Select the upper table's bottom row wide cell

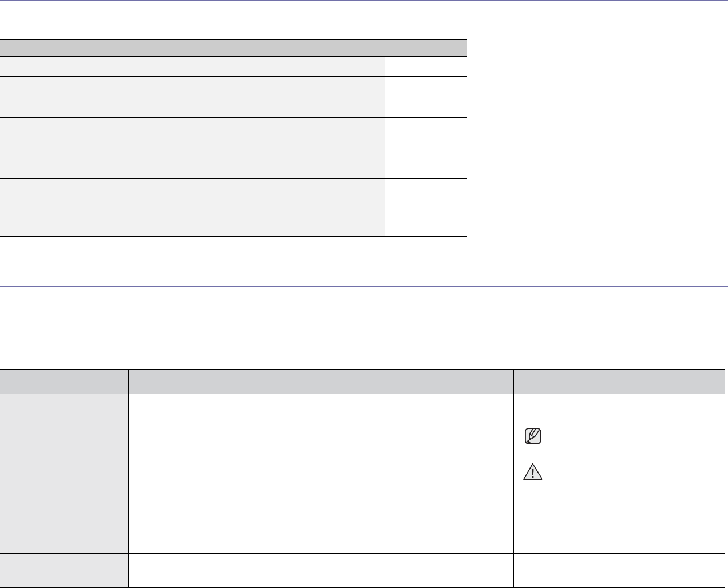pyautogui.click(x=192, y=226)
